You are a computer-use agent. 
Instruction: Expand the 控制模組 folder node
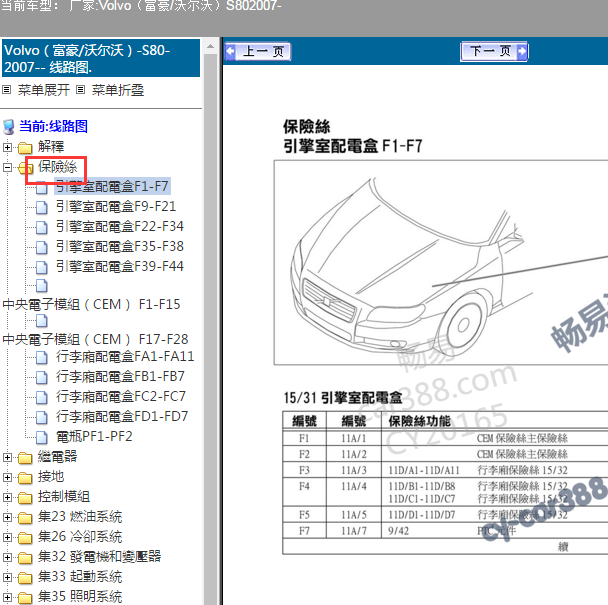pos(7,497)
